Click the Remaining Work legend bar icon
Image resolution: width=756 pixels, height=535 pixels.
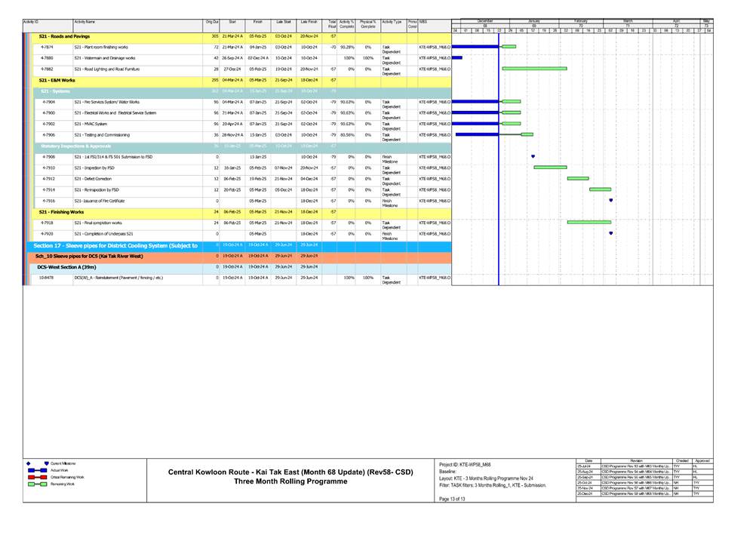point(38,484)
